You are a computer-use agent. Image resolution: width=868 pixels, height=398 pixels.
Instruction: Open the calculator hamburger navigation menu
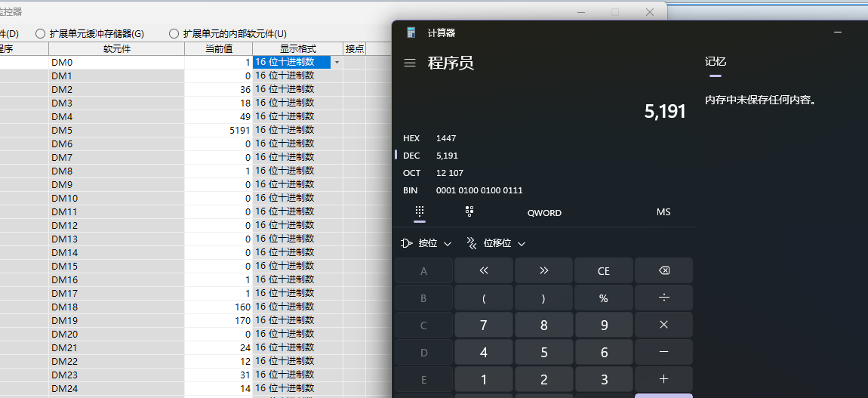click(x=410, y=63)
